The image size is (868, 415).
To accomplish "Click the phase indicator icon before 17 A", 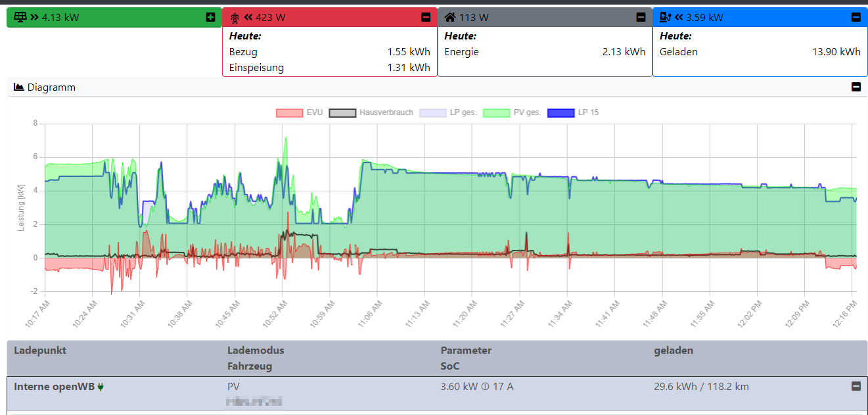I will coord(483,387).
